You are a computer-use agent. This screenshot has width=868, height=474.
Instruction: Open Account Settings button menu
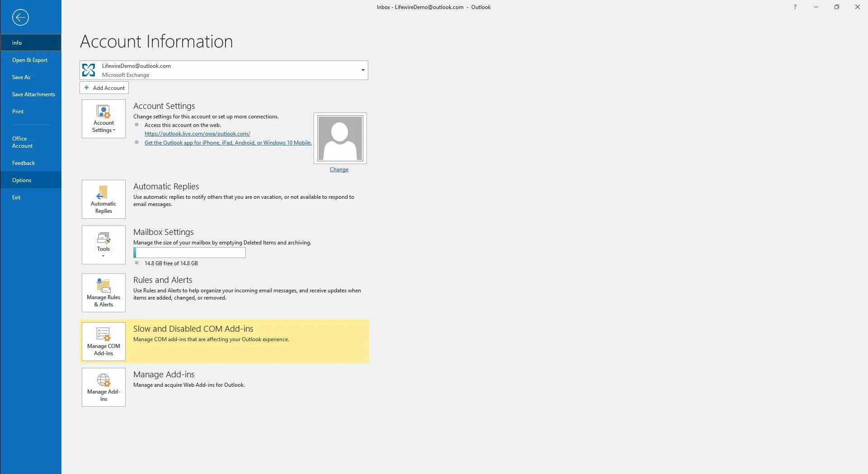(103, 119)
